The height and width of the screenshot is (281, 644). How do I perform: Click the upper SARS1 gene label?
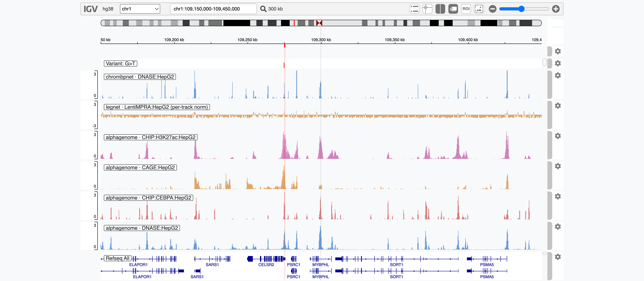point(212,264)
